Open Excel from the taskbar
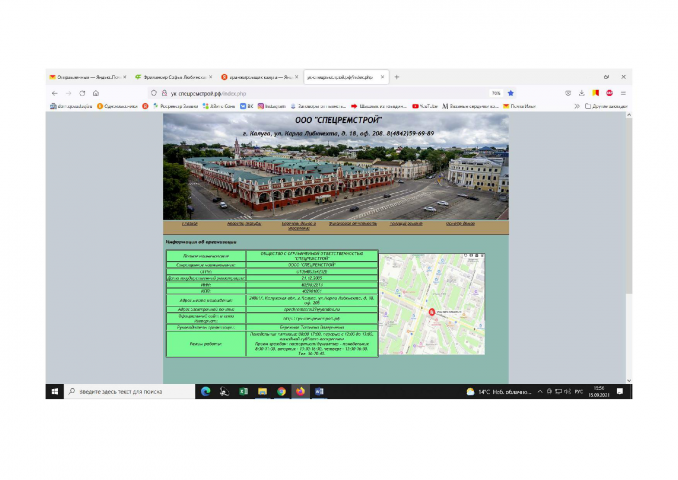Screen dimensions: 678x480 [243, 391]
